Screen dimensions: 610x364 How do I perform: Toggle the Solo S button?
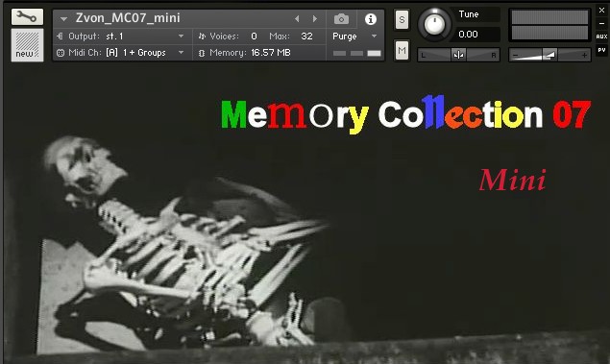(402, 19)
